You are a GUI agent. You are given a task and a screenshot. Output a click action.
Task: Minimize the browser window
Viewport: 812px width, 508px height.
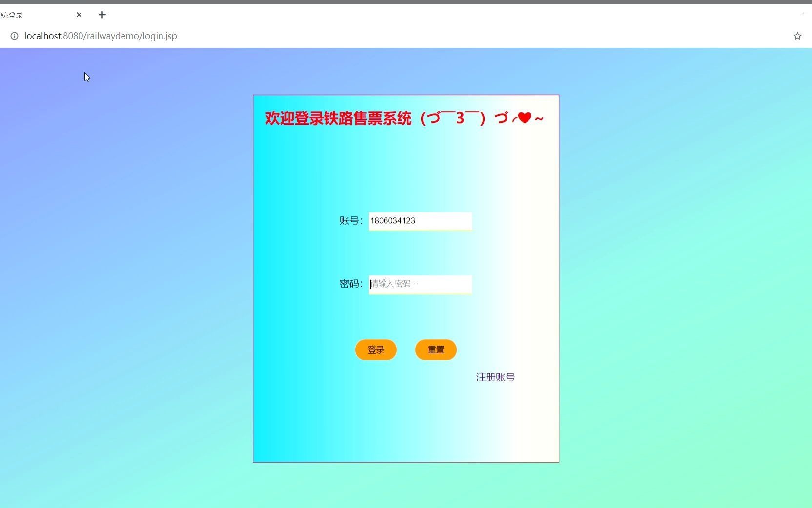tap(805, 13)
